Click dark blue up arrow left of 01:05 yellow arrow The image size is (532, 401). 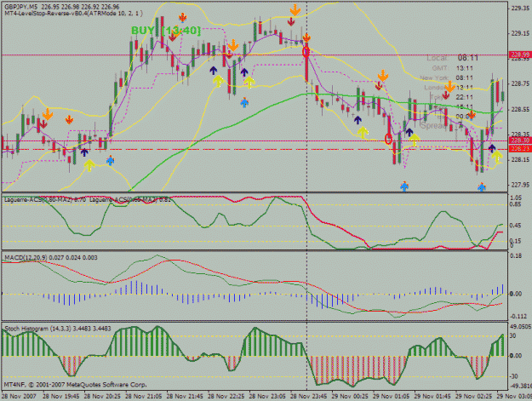tap(409, 132)
